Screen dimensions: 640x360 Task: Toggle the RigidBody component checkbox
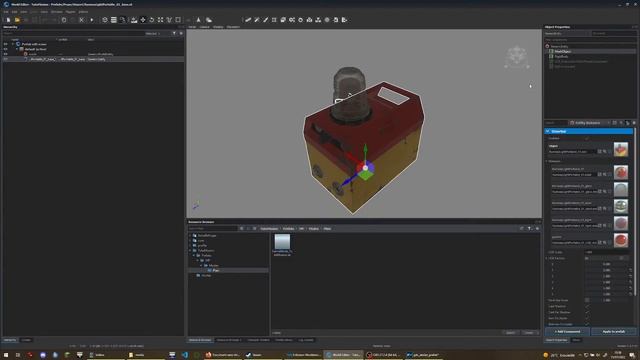[551, 56]
